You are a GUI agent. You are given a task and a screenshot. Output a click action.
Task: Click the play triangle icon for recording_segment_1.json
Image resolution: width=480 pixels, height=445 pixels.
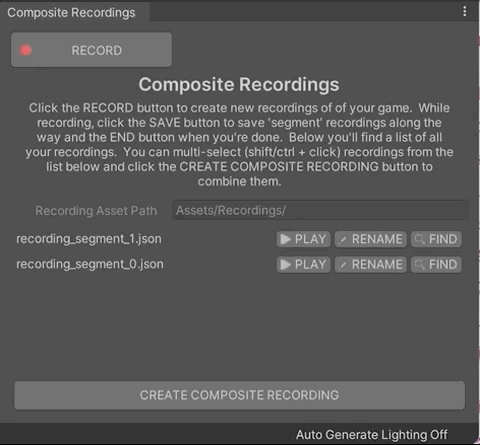(285, 239)
